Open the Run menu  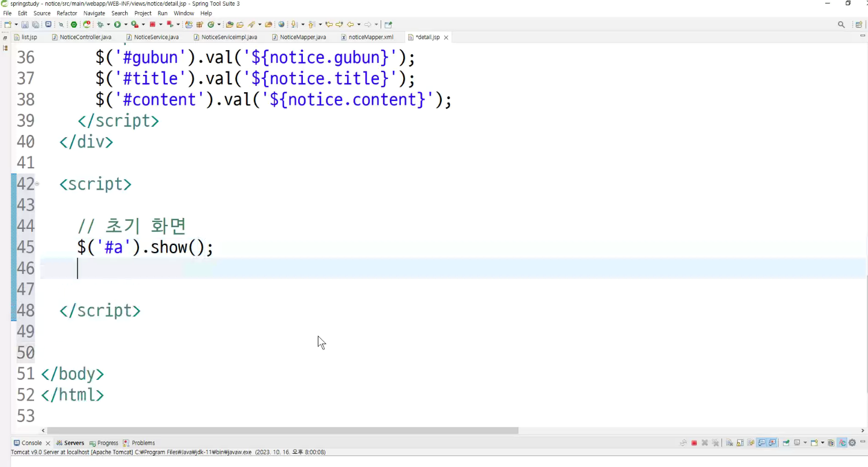coord(163,13)
